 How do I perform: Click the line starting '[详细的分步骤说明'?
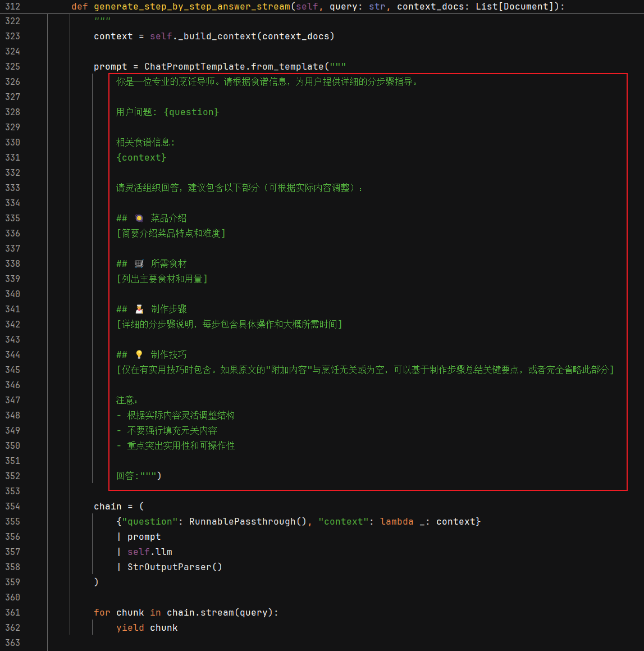click(230, 324)
